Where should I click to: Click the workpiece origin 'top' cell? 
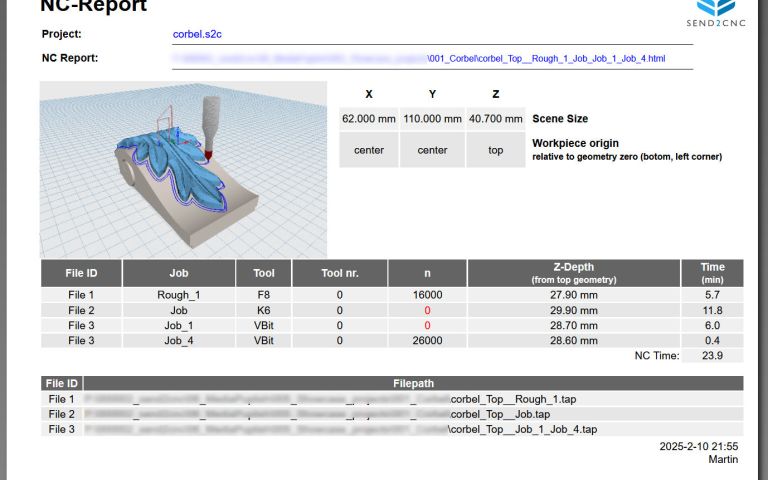click(496, 150)
